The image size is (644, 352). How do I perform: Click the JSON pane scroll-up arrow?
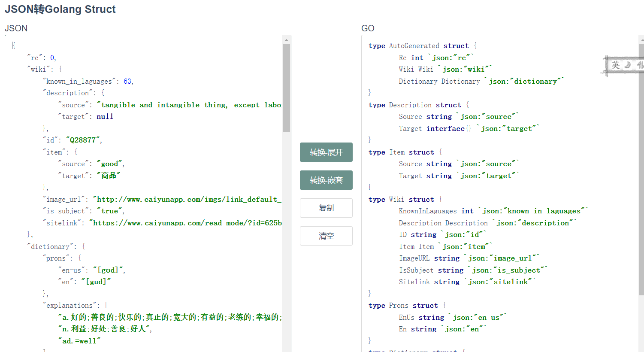coord(286,40)
